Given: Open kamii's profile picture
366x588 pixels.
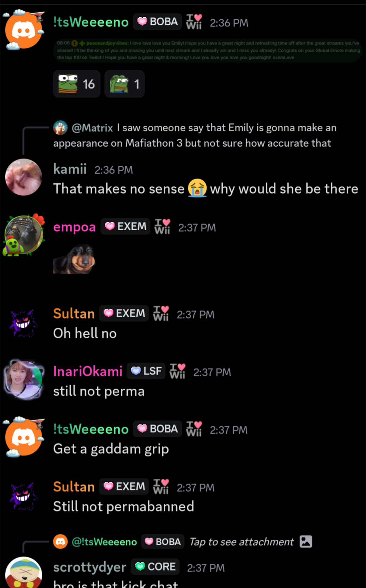Looking at the screenshot, I should pyautogui.click(x=24, y=177).
